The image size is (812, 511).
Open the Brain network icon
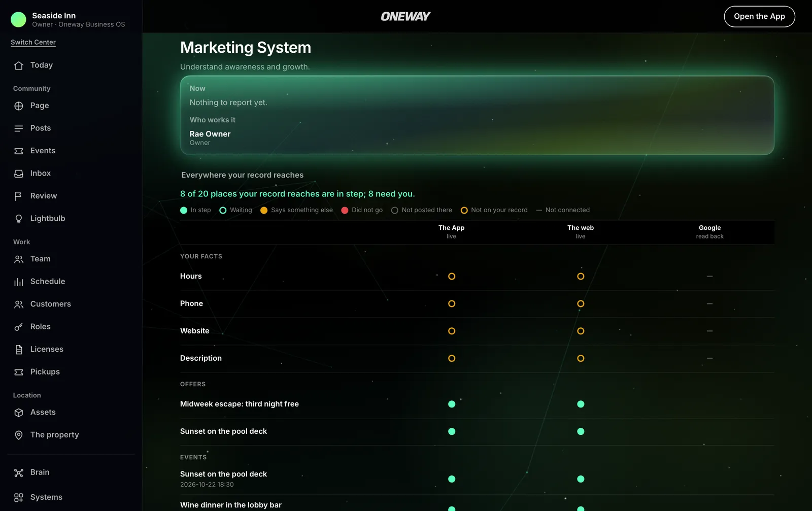tap(19, 473)
